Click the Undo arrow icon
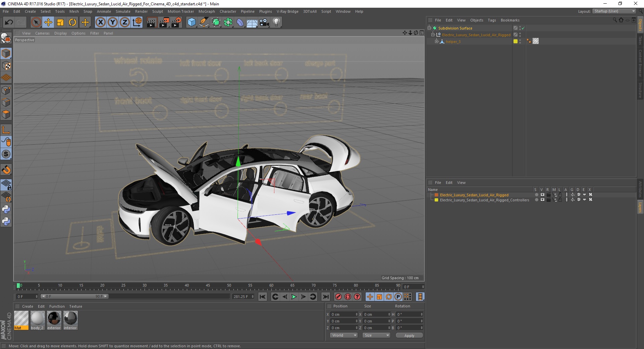Image resolution: width=644 pixels, height=349 pixels. [9, 22]
